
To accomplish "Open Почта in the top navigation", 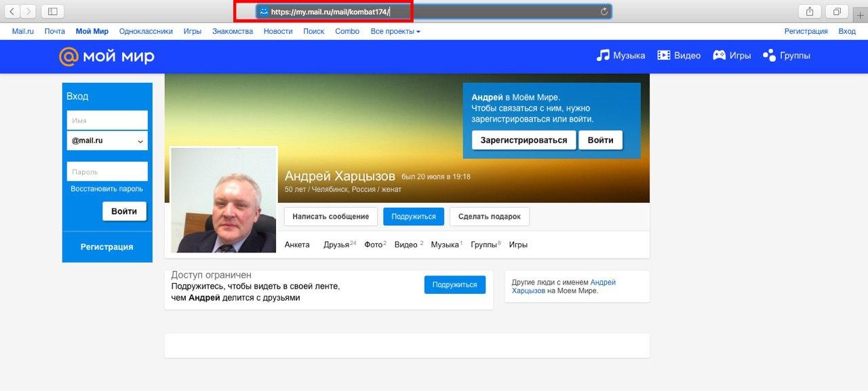I will 55,31.
